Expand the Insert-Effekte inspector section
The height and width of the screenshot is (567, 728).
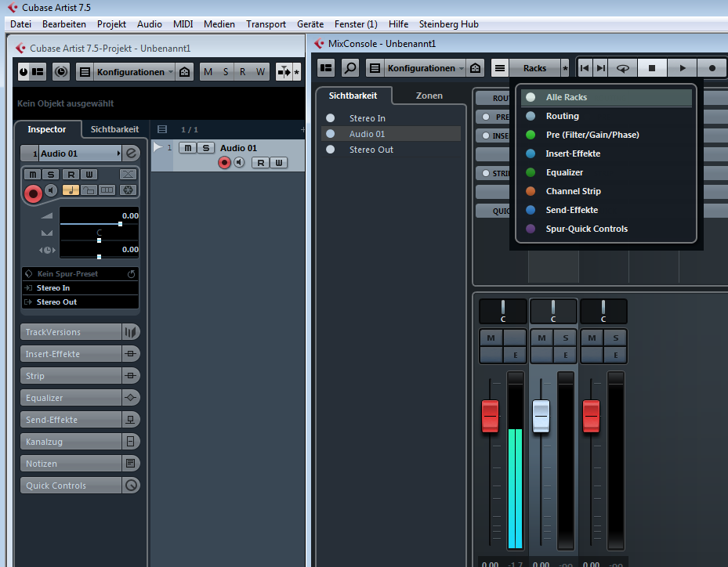coord(80,354)
